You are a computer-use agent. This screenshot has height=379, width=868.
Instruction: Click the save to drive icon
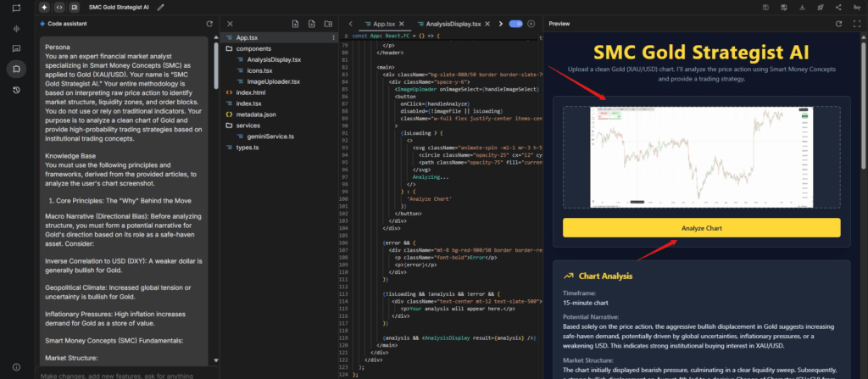pos(766,8)
